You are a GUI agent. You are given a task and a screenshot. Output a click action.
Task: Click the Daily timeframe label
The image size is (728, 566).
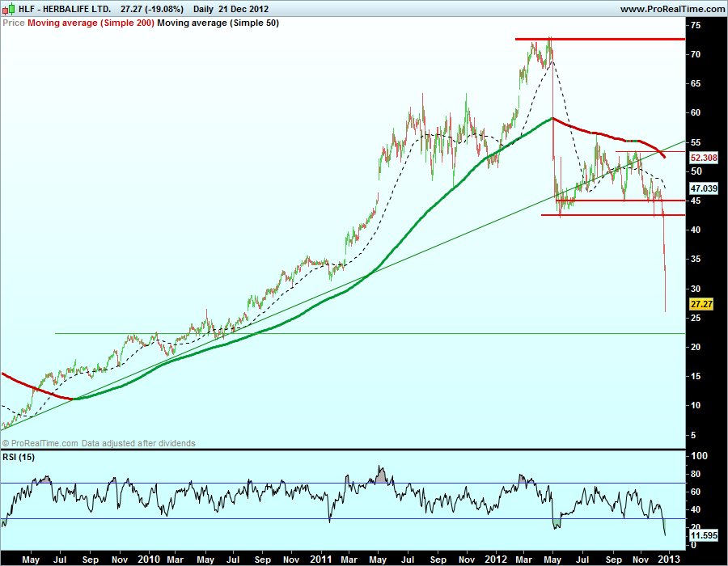203,9
